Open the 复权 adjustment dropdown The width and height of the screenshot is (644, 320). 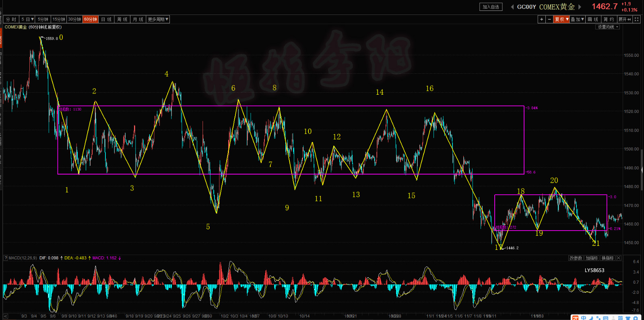[561, 19]
